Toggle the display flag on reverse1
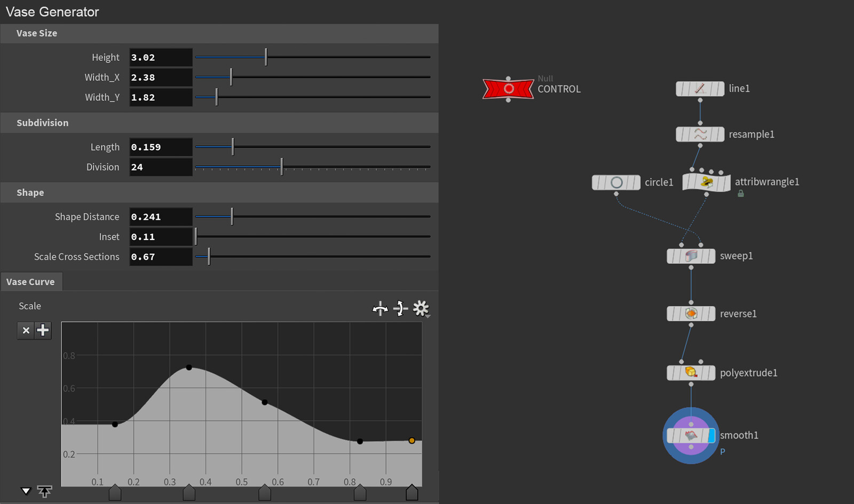 point(711,314)
